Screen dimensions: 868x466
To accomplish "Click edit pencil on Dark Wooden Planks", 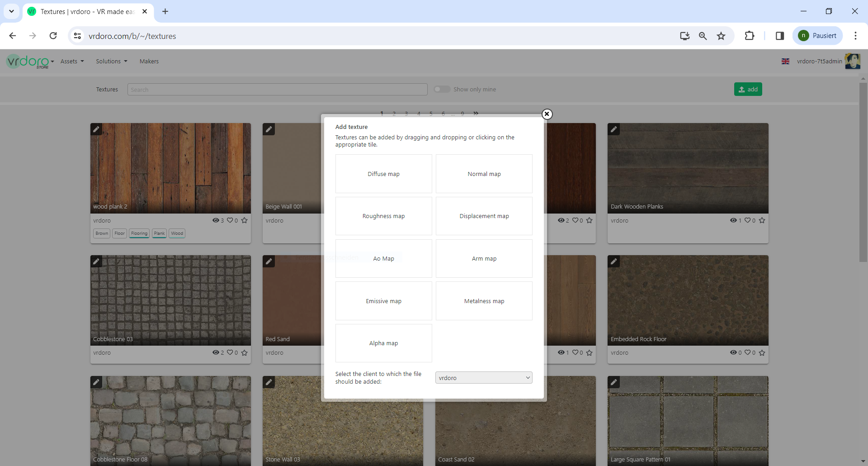I will pyautogui.click(x=613, y=129).
